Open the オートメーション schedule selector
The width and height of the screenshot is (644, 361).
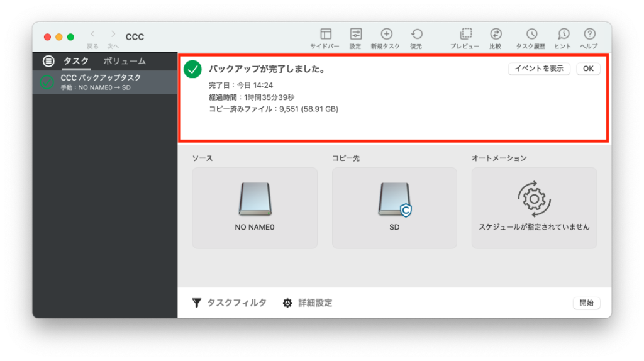pos(534,208)
